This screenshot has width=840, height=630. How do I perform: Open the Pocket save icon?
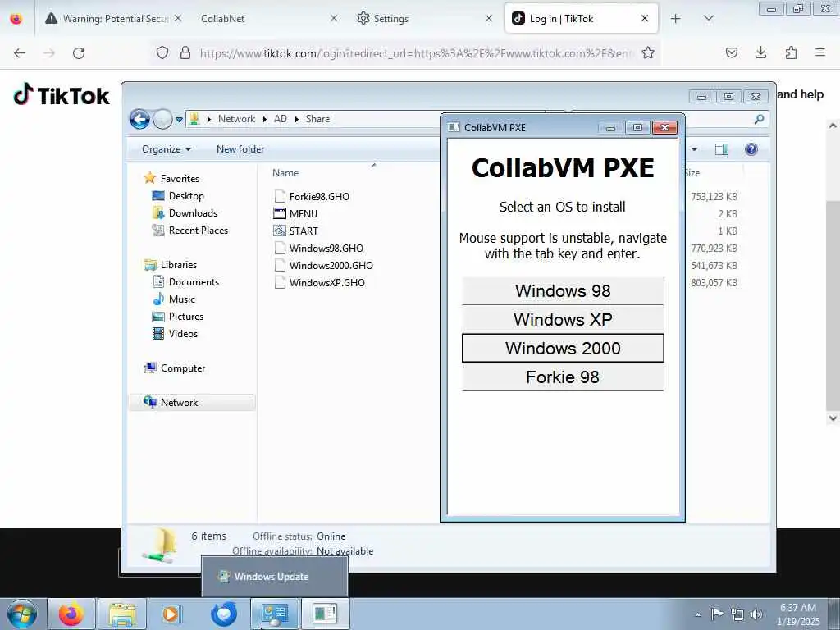pos(731,52)
